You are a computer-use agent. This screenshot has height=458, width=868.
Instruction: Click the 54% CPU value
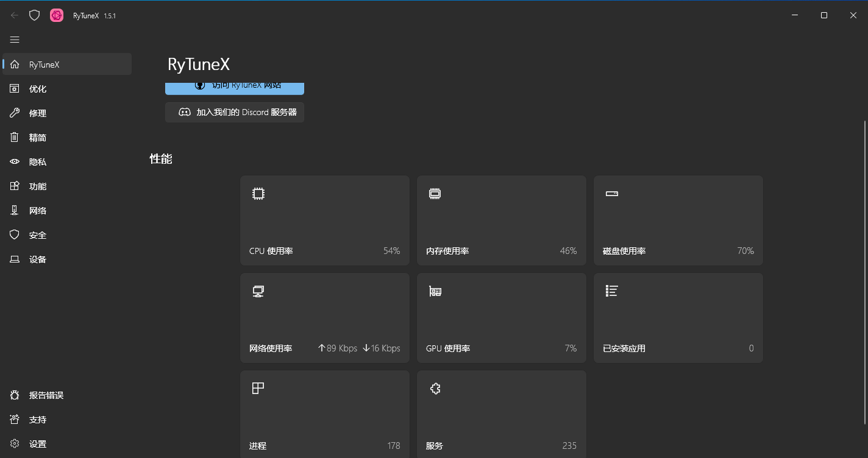(x=392, y=251)
